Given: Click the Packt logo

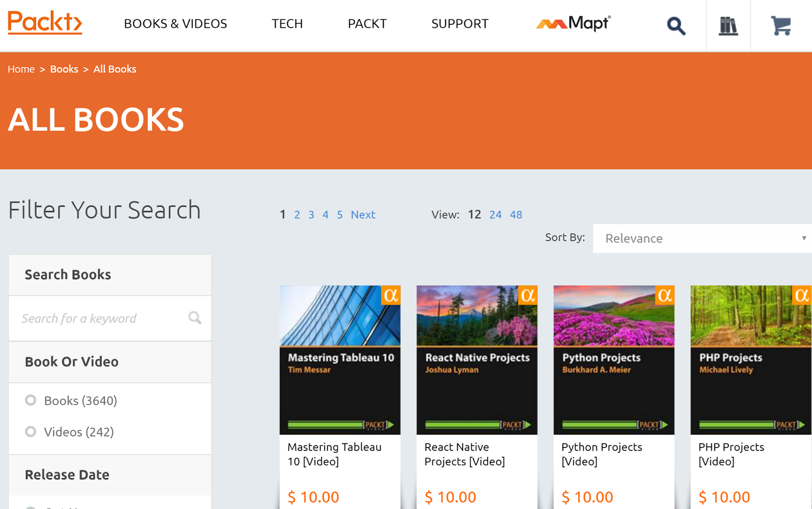Looking at the screenshot, I should [x=45, y=23].
